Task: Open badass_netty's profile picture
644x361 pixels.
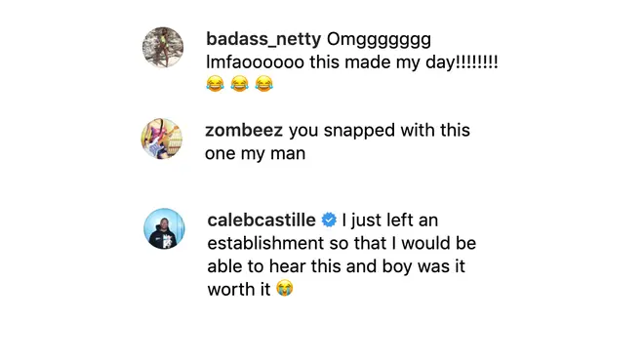Action: tap(163, 47)
